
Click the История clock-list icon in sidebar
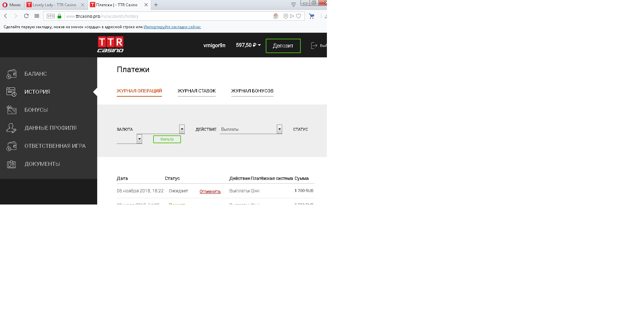coord(11,92)
